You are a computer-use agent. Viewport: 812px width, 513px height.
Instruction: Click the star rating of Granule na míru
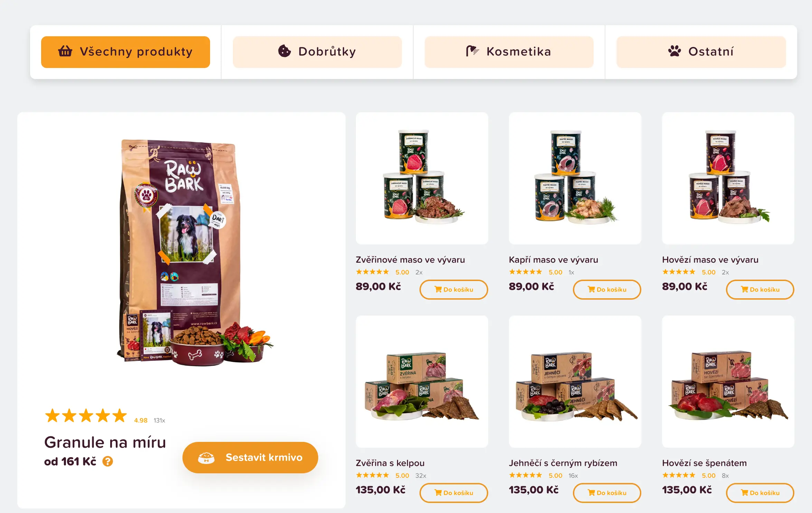coord(86,416)
